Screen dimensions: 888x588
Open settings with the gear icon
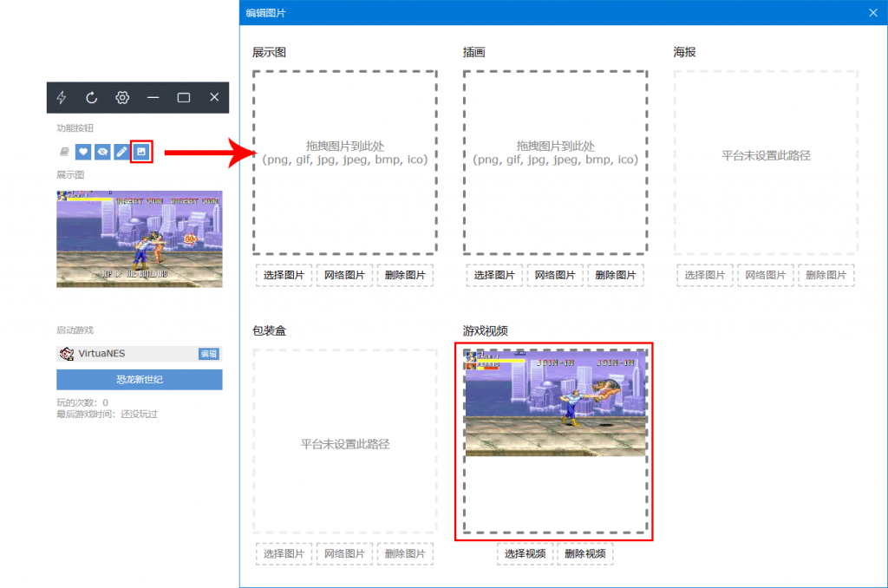pos(123,98)
